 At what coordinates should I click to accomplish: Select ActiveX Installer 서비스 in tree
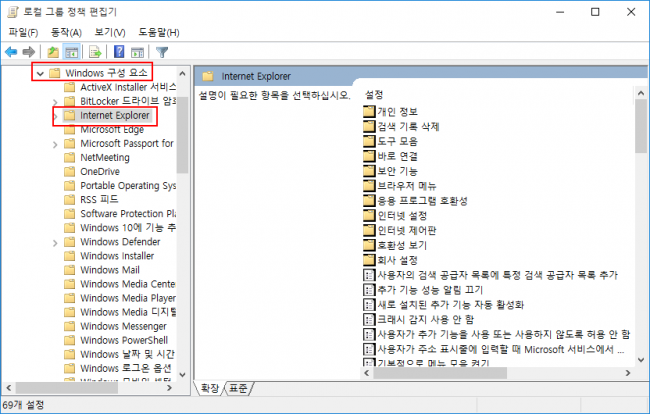click(120, 87)
